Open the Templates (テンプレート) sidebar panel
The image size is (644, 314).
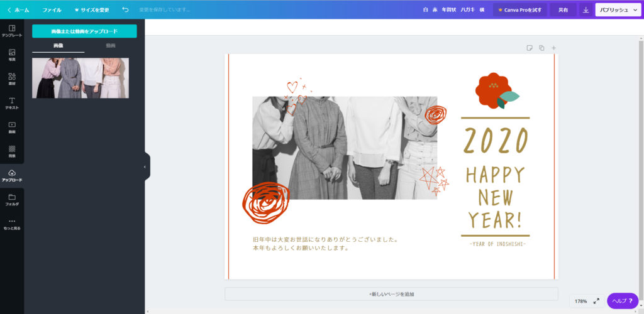12,31
